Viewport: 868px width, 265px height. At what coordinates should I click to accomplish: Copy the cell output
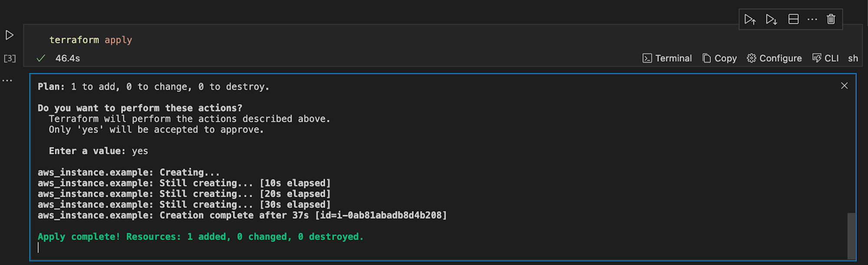click(x=720, y=58)
